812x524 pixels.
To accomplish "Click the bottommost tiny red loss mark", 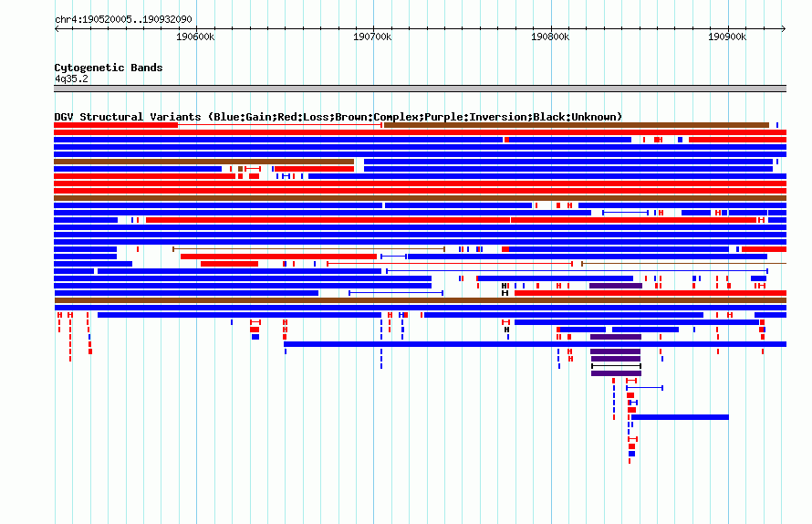I will point(630,461).
